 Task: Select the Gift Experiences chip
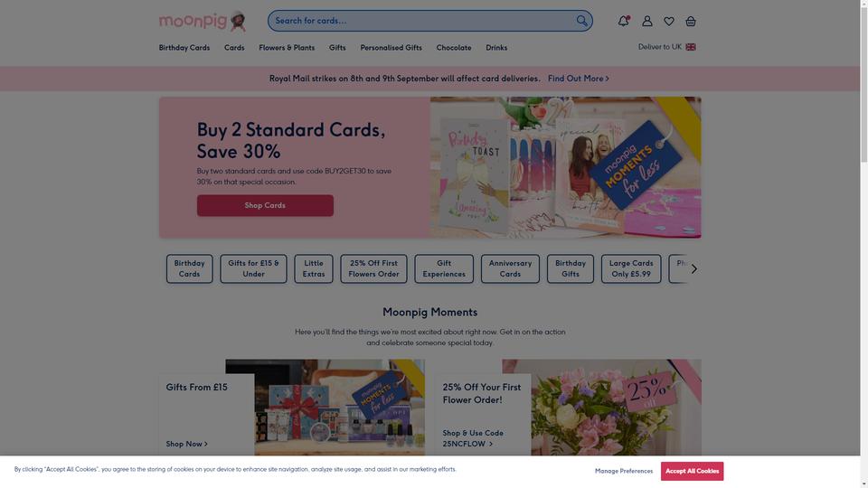click(x=444, y=269)
